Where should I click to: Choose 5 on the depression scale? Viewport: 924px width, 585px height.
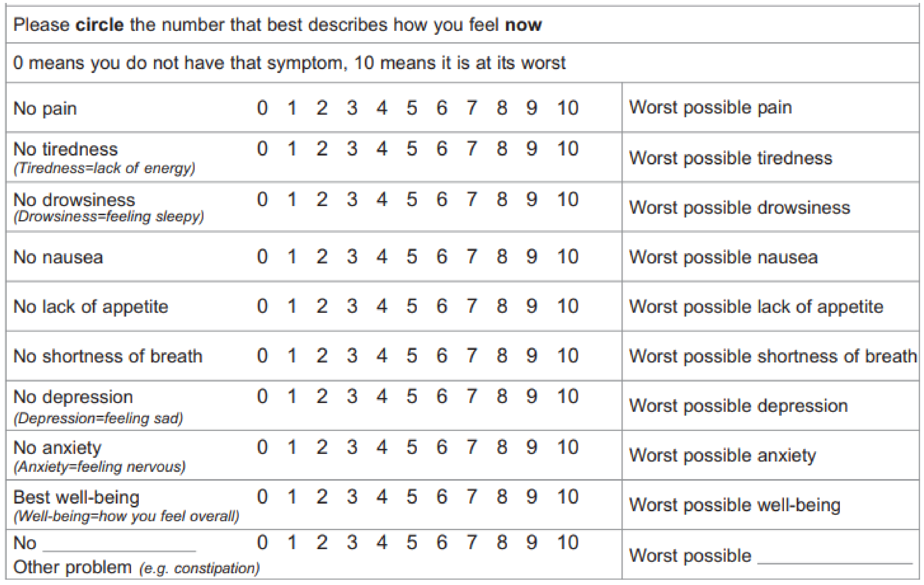pyautogui.click(x=411, y=396)
